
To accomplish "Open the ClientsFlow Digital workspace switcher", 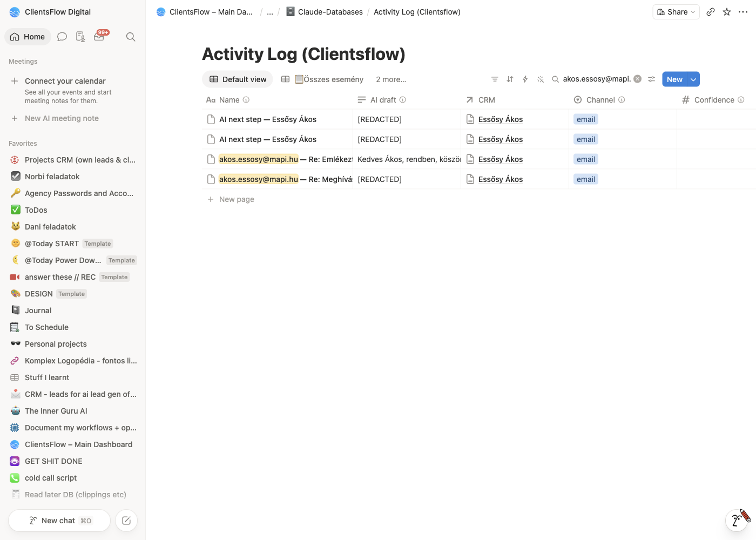I will pyautogui.click(x=50, y=12).
